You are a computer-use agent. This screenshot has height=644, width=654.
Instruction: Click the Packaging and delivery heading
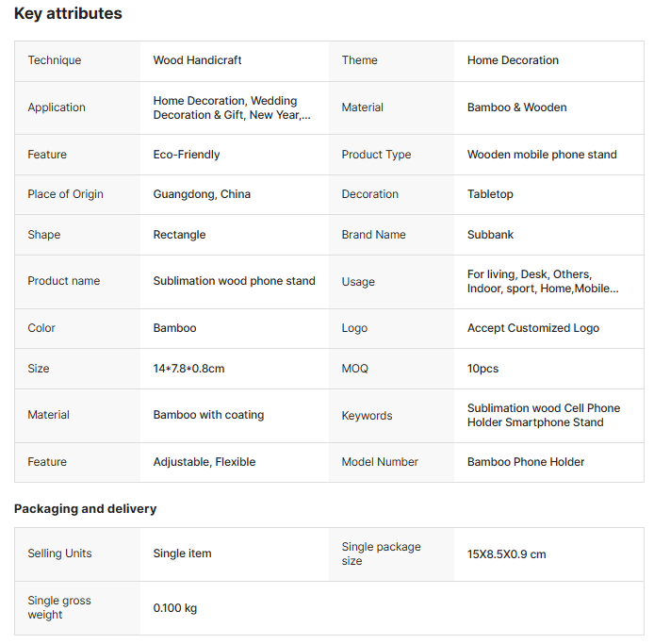(x=85, y=509)
